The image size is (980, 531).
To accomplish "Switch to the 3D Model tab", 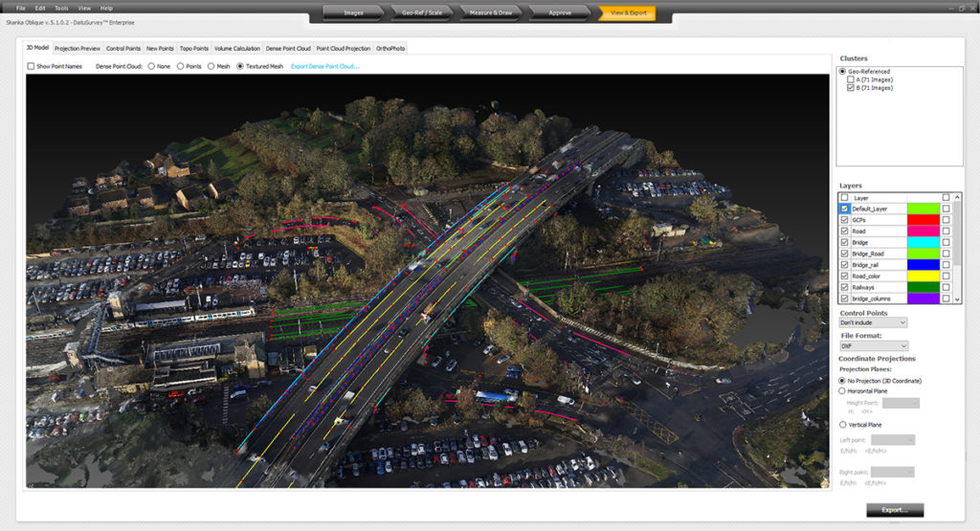I will pyautogui.click(x=37, y=48).
